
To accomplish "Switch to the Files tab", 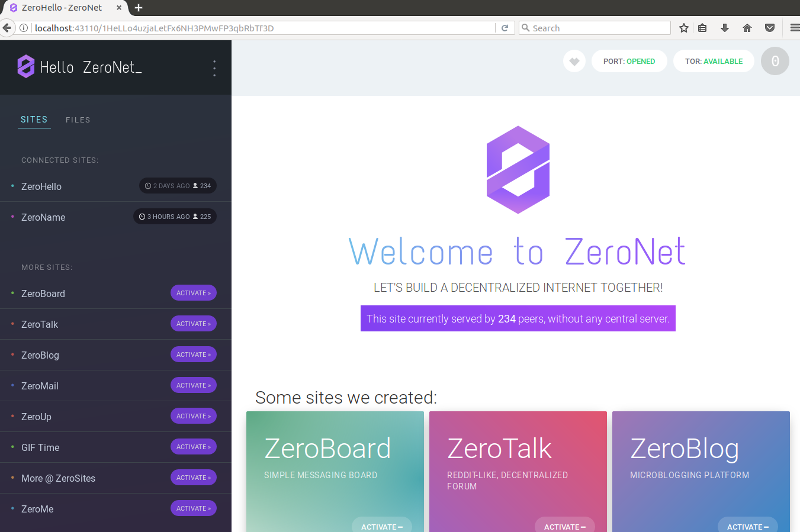I will 78,120.
